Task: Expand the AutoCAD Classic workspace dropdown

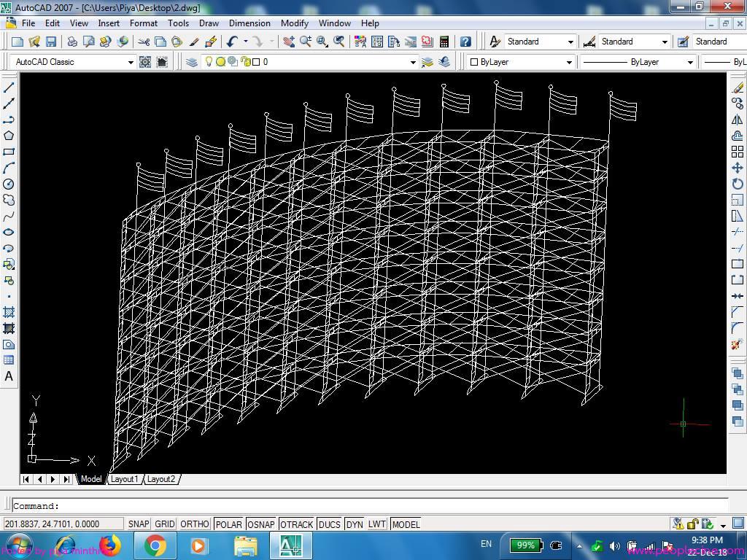Action: tap(131, 62)
